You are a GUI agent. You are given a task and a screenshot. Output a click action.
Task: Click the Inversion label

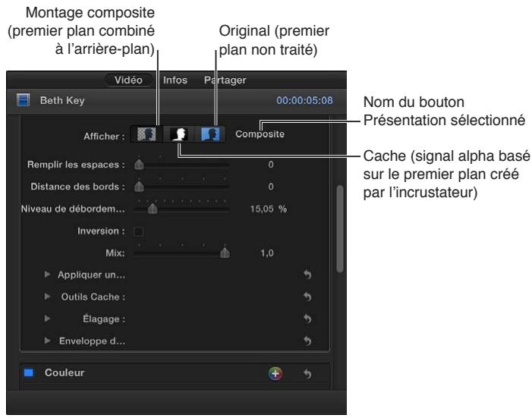click(101, 231)
